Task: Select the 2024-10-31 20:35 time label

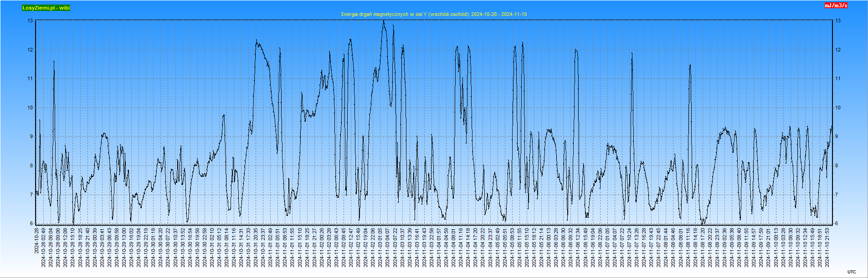Action: (256, 247)
